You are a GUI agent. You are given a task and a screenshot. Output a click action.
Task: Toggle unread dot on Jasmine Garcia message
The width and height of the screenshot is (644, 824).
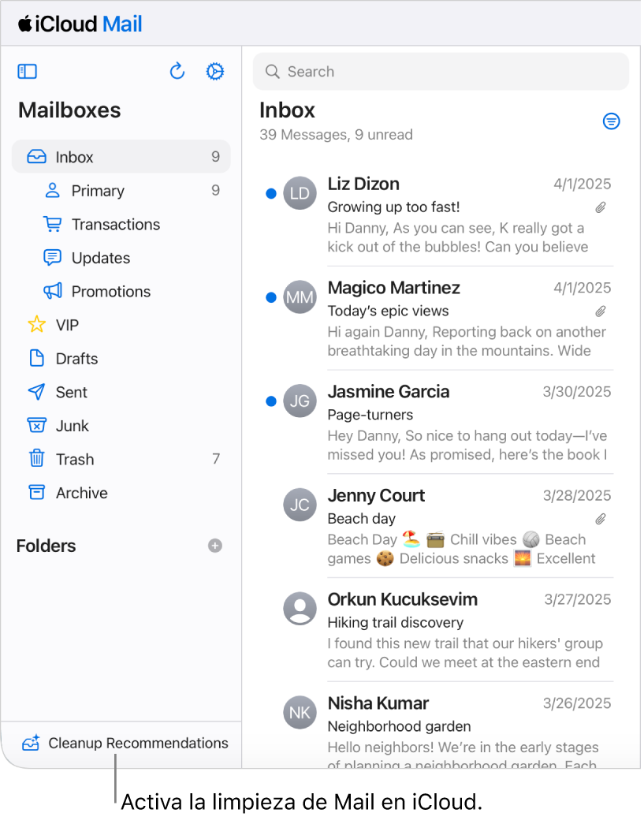[x=271, y=401]
